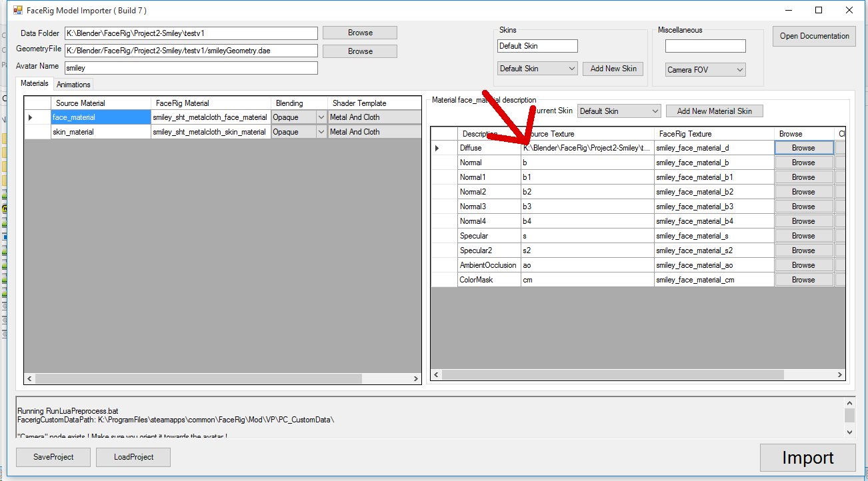This screenshot has width=868, height=481.
Task: Browse for the Specular texture
Action: 804,236
